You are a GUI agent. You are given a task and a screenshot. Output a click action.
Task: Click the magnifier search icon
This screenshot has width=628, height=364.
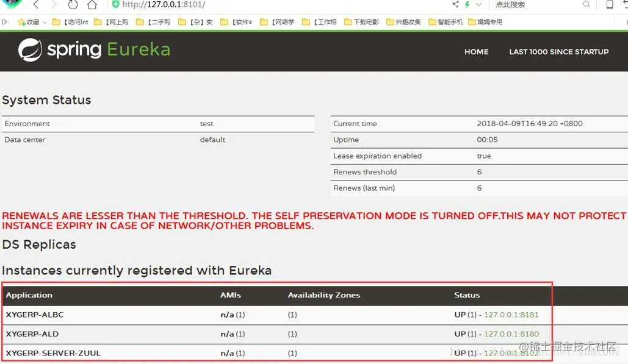pyautogui.click(x=586, y=4)
